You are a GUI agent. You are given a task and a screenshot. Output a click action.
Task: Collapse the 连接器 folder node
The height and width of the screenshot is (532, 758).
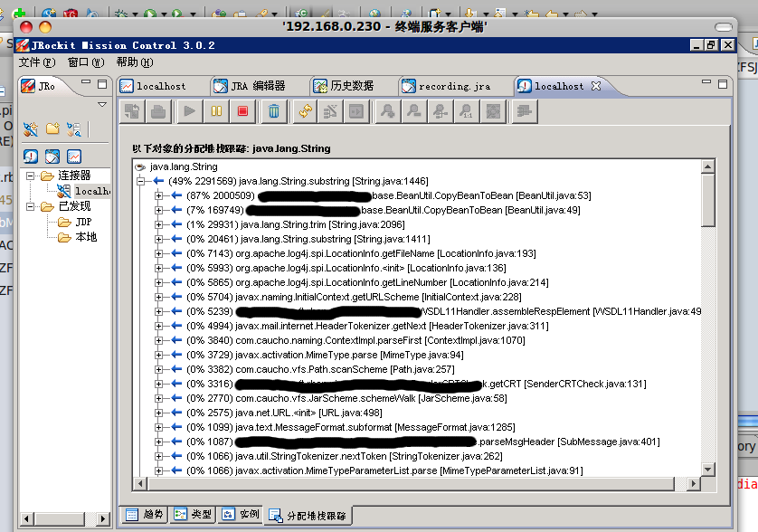click(x=30, y=176)
